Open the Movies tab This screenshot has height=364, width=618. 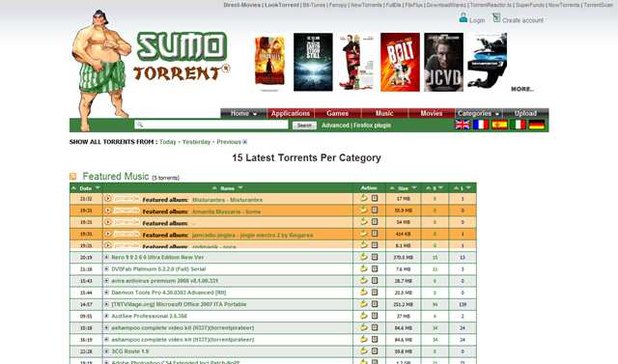pyautogui.click(x=432, y=114)
